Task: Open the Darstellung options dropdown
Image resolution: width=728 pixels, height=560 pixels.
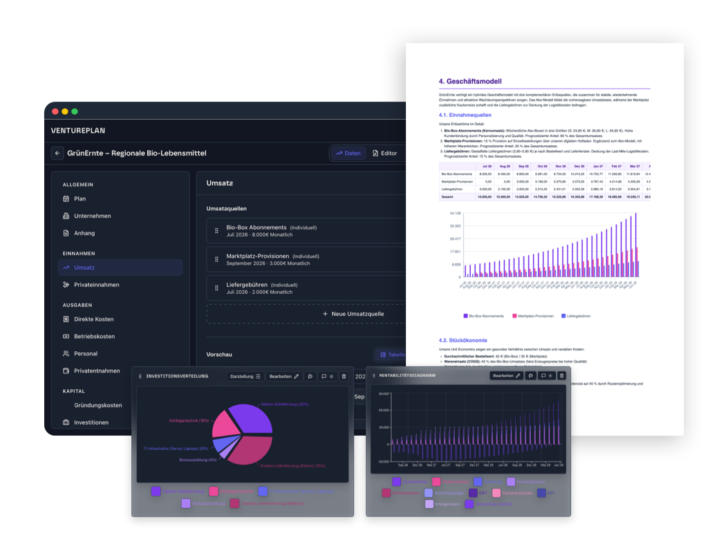Action: [245, 376]
